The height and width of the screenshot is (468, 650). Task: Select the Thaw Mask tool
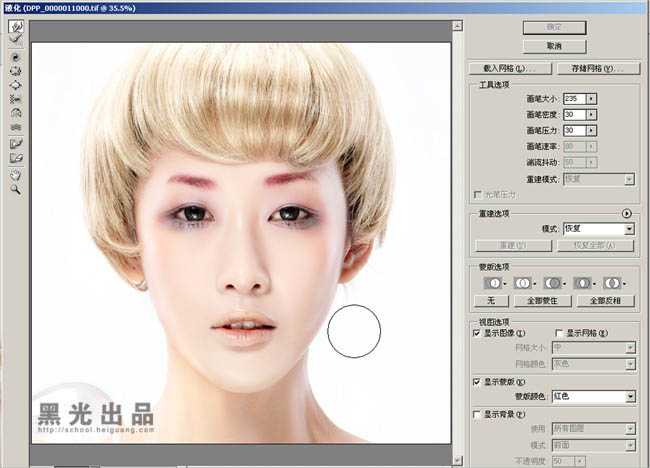pos(16,158)
